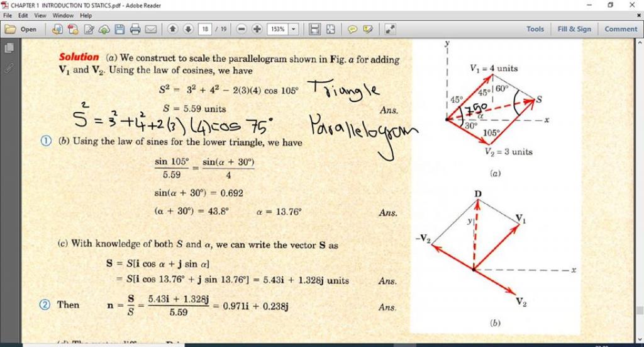Show the Attachments paperclip panel
The width and height of the screenshot is (644, 347).
[9, 67]
